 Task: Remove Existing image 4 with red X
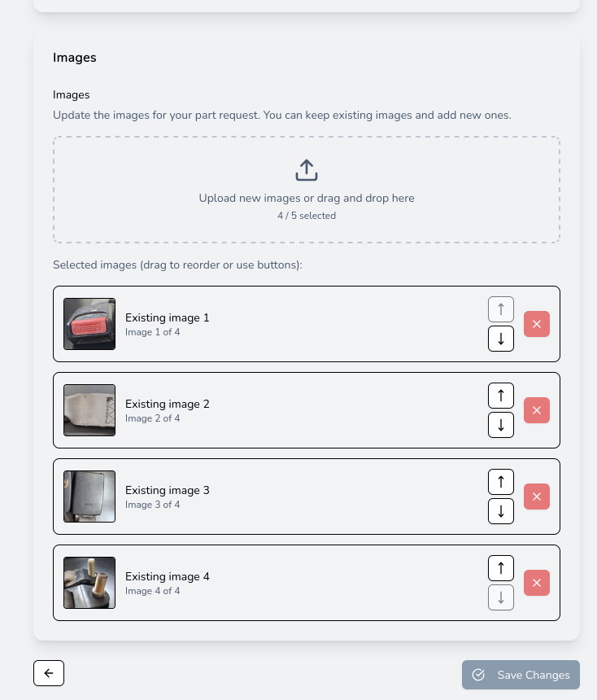(x=537, y=583)
